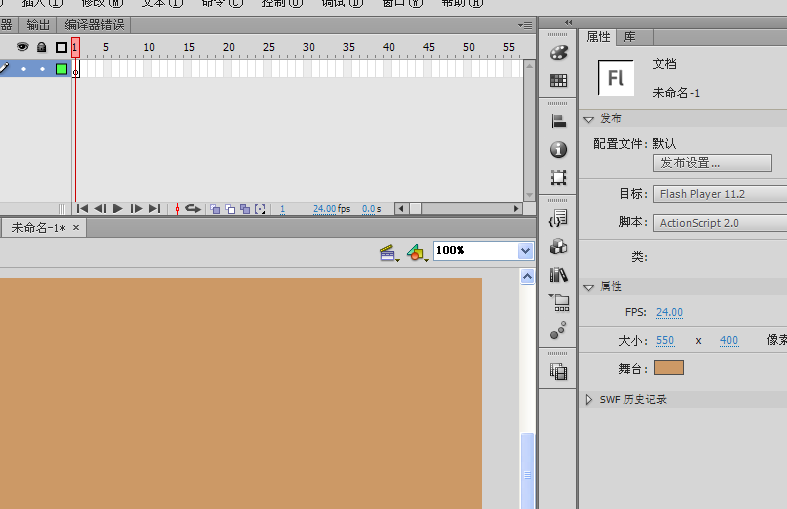Click the timeline horizontal scrollbar thumb

[416, 209]
